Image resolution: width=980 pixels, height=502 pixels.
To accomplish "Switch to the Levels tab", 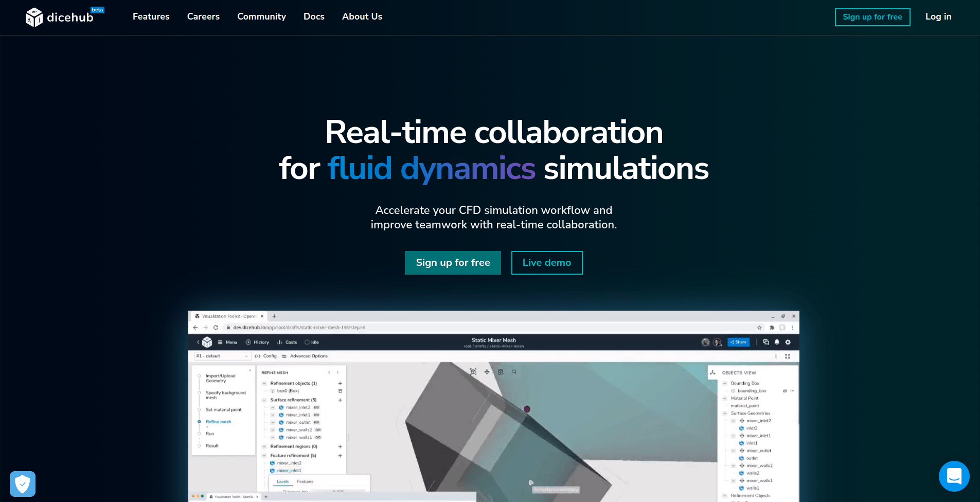I will [283, 482].
